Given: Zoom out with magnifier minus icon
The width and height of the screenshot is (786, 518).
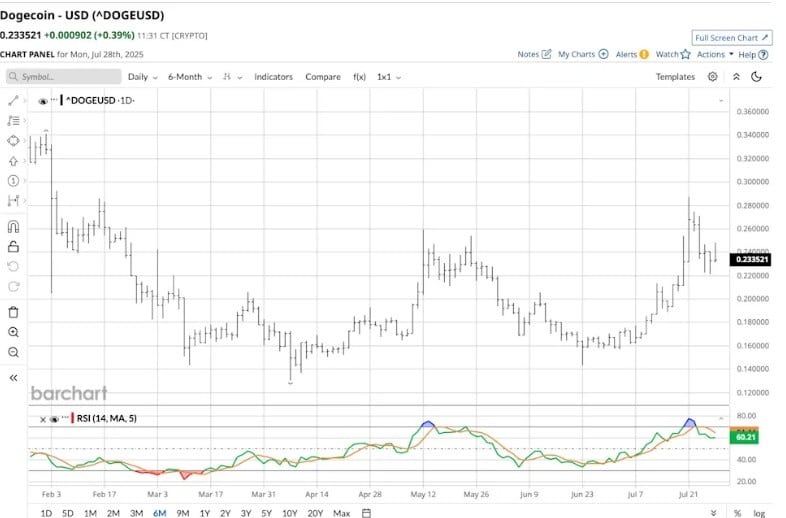Looking at the screenshot, I should [13, 352].
